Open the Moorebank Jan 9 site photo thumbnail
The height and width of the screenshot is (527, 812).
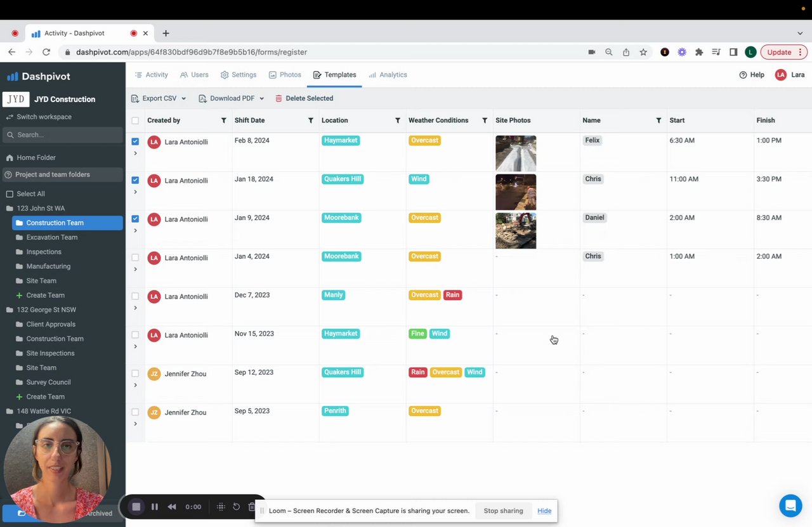click(516, 230)
